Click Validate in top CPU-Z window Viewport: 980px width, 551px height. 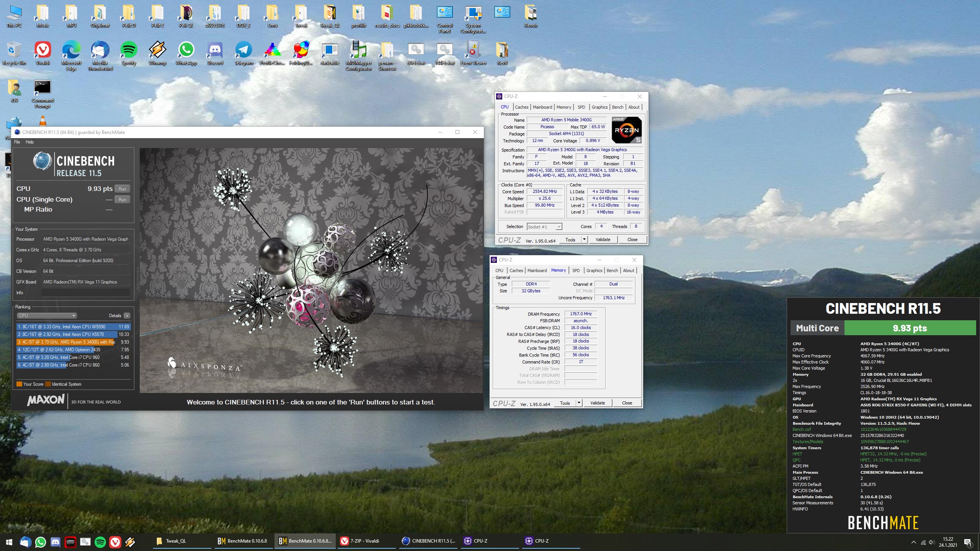pyautogui.click(x=603, y=240)
